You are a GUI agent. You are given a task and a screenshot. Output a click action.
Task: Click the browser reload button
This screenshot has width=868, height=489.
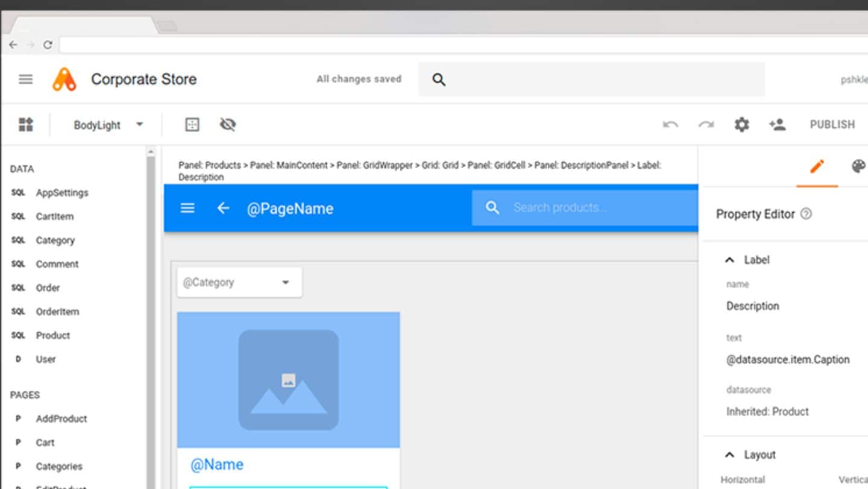[48, 45]
